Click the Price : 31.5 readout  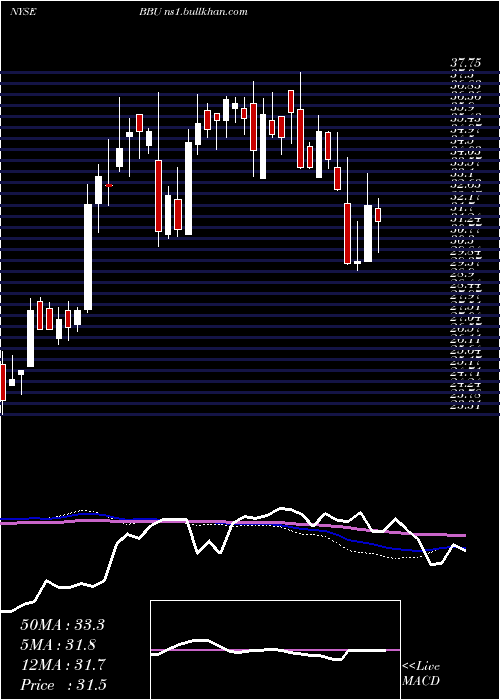[x=63, y=685]
